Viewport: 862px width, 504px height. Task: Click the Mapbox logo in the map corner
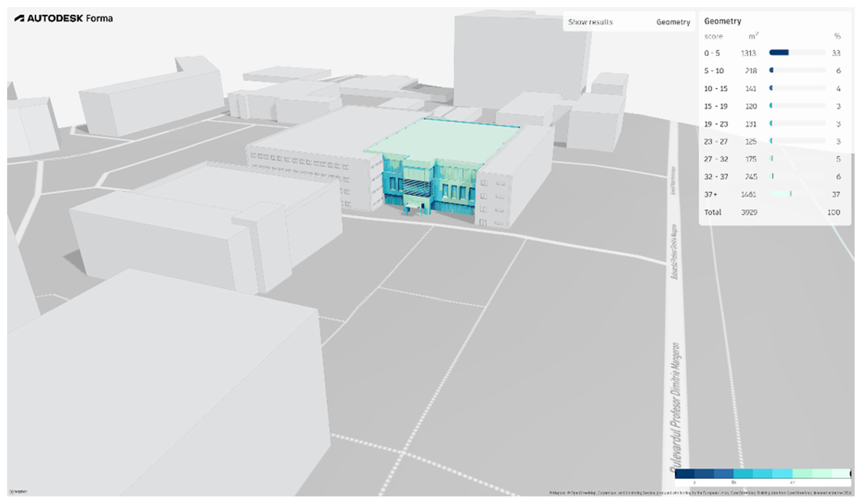point(18,492)
